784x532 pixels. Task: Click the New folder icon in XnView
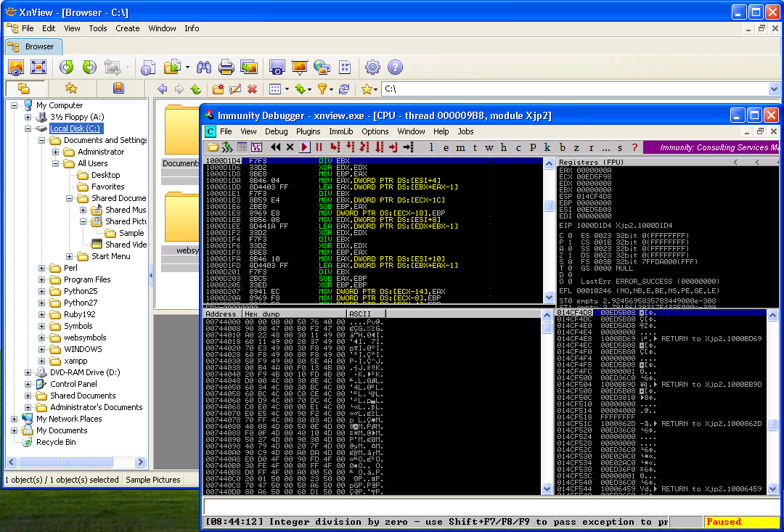pyautogui.click(x=218, y=89)
